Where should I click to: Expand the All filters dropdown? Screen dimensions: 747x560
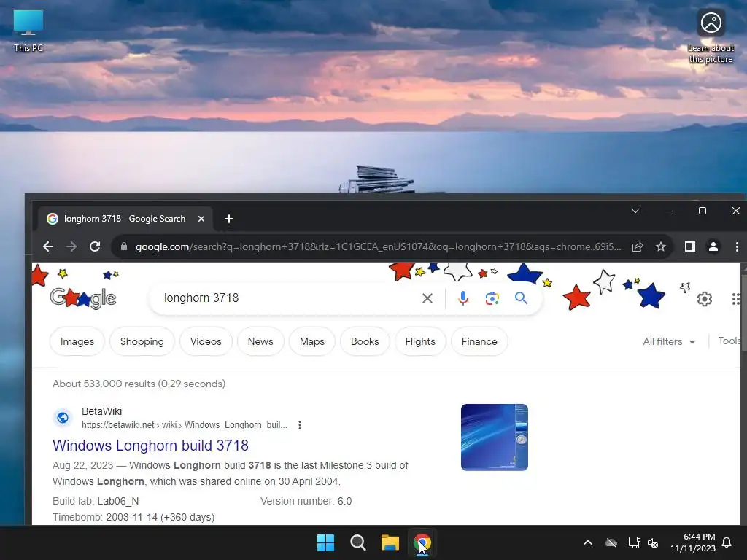coord(669,341)
